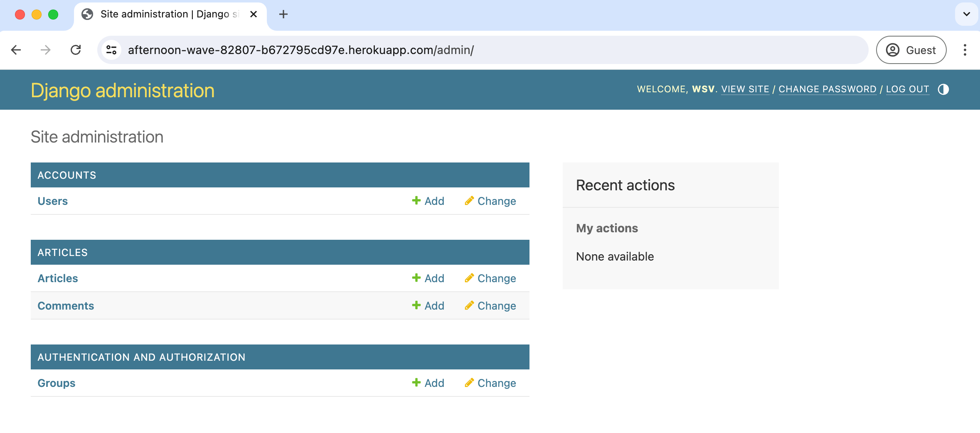Image resolution: width=980 pixels, height=433 pixels.
Task: Click the 'My actions' text
Action: click(607, 228)
